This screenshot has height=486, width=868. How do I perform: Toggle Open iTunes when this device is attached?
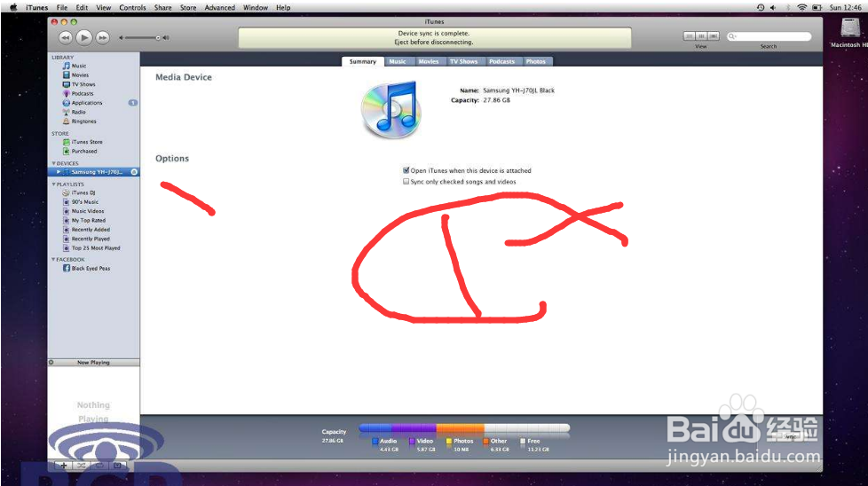tap(406, 170)
